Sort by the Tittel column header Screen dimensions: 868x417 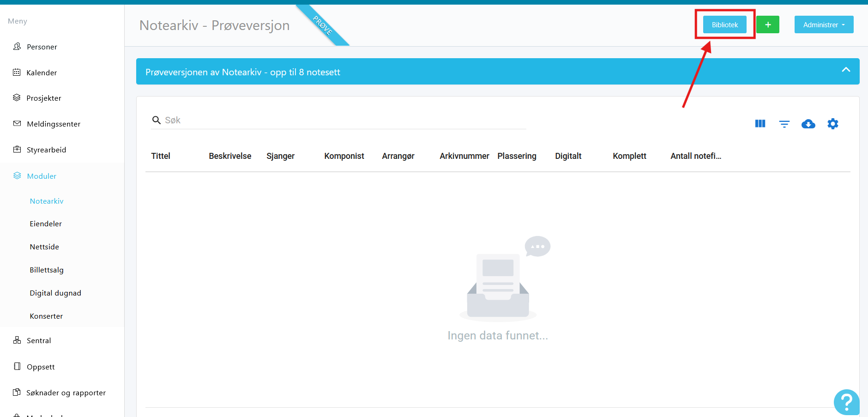[161, 156]
